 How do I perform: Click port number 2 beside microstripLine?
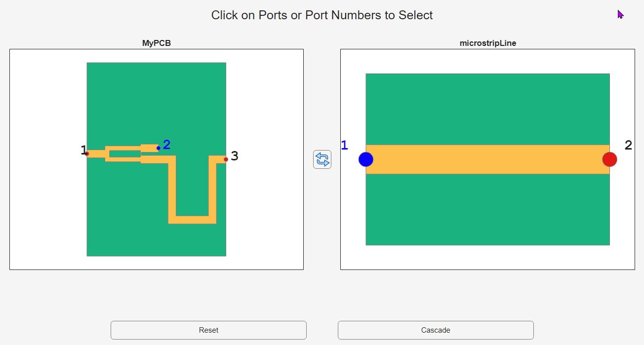[628, 145]
